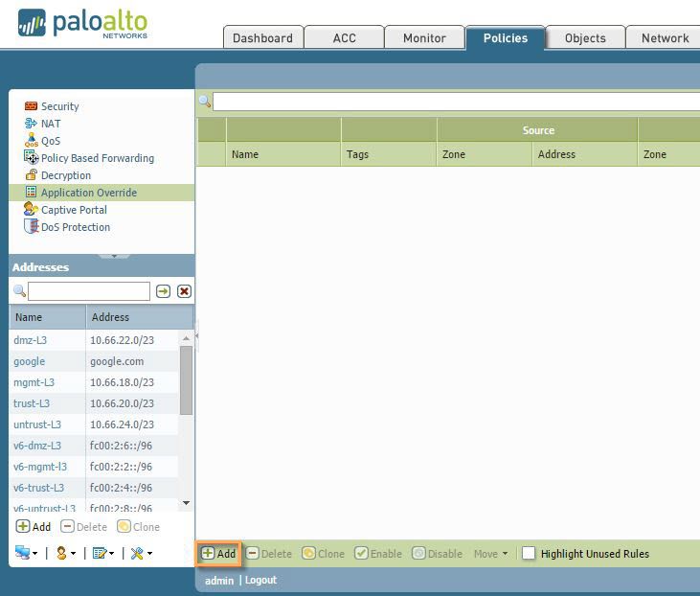
Task: Open the mgmt-L3 address entry
Action: 34,382
